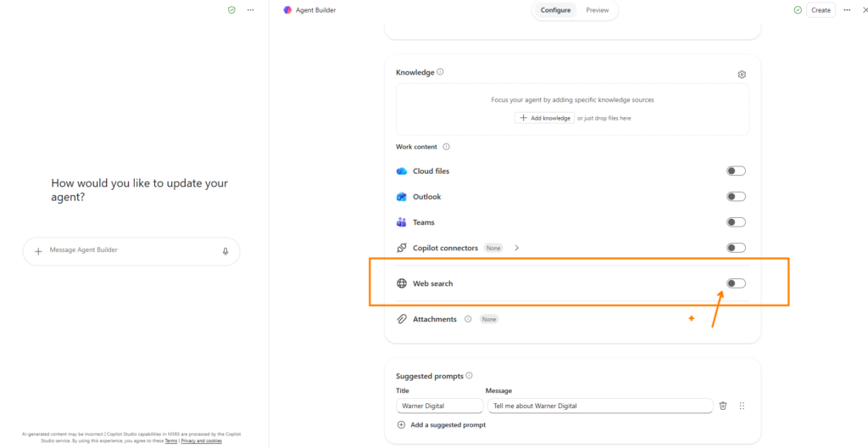Close the Agent Builder panel
Image resolution: width=868 pixels, height=448 pixels.
(x=865, y=10)
